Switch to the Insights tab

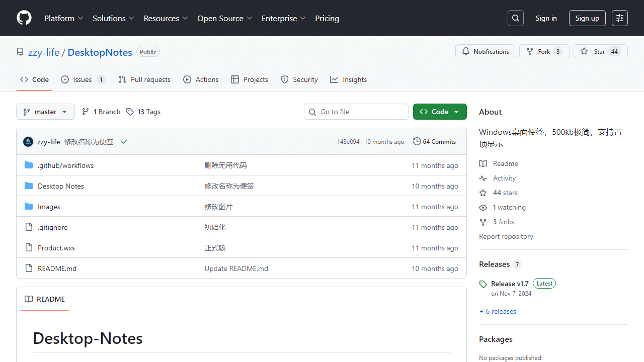[x=349, y=79]
